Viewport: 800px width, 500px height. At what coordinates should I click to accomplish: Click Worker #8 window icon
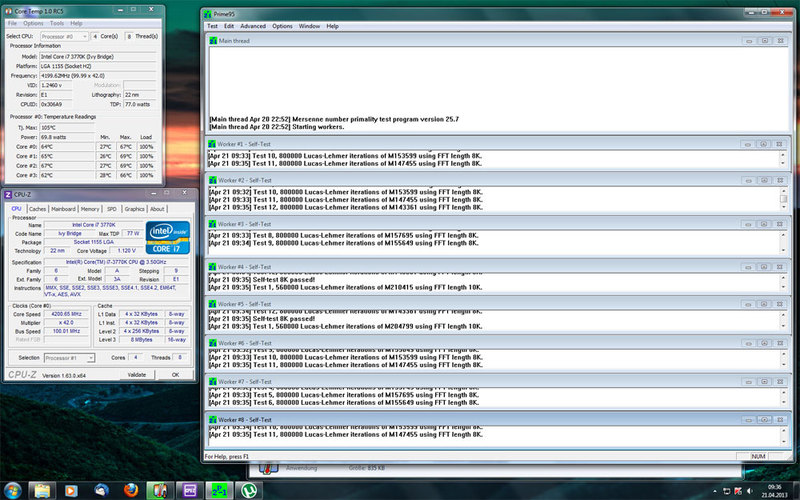coord(212,419)
